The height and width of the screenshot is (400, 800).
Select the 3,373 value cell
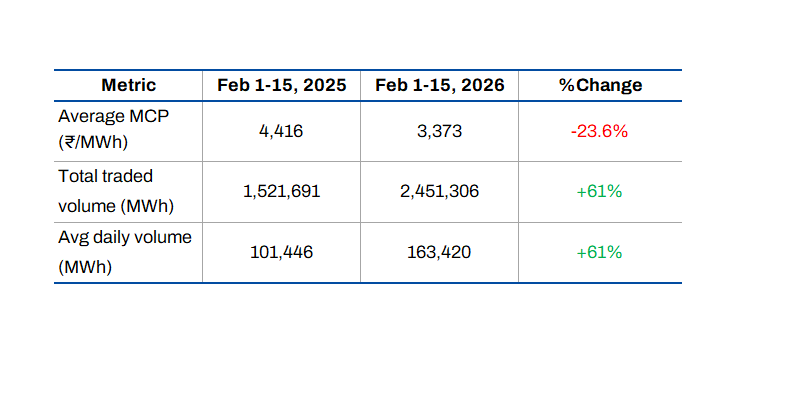[x=440, y=131]
